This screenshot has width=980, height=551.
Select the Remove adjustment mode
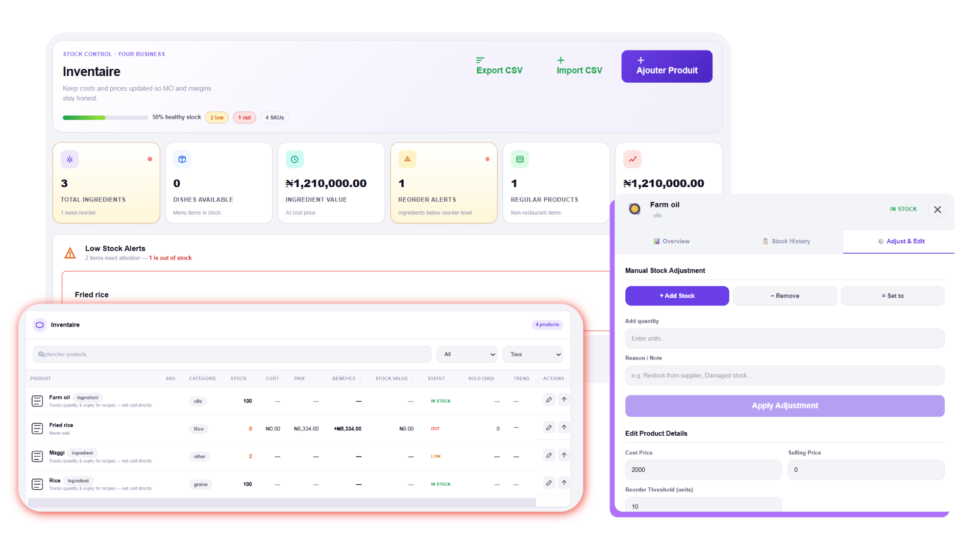(785, 296)
